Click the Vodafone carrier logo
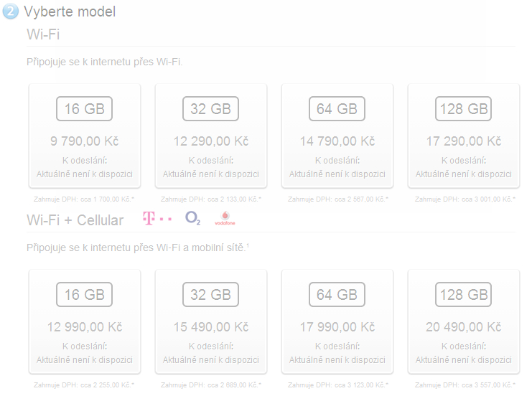Image resolution: width=532 pixels, height=396 pixels. 225,219
